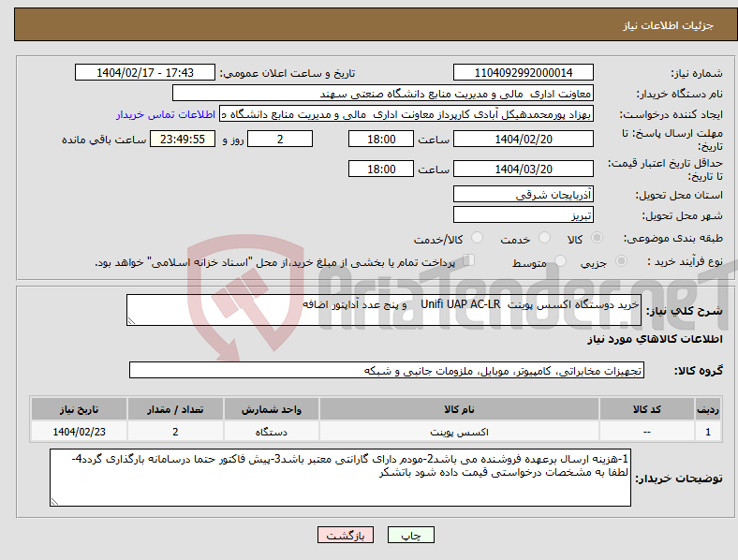The image size is (738, 560).
Task: Click the announcement date field 1404/02/17 - 17:43
Action: click(145, 72)
